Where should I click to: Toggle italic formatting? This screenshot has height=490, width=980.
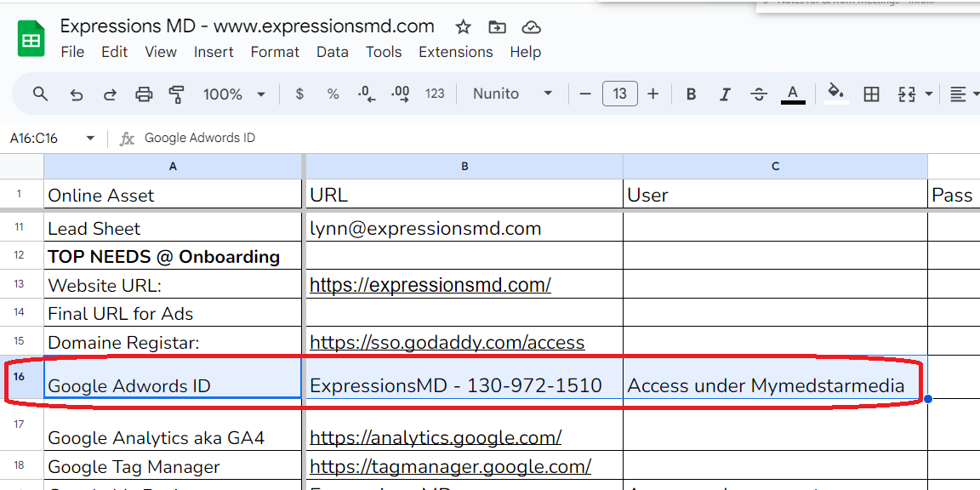(x=725, y=94)
